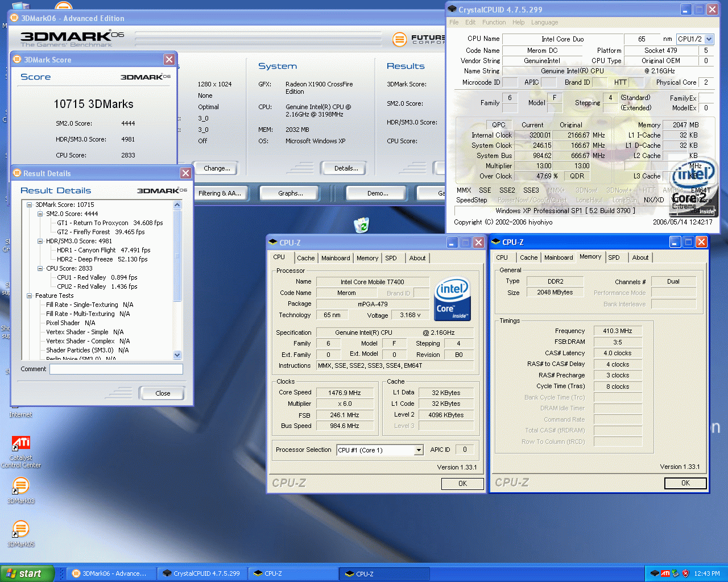728x582 pixels.
Task: Select CPU2 - Red Valley 1.436 fps row
Action: (x=97, y=286)
